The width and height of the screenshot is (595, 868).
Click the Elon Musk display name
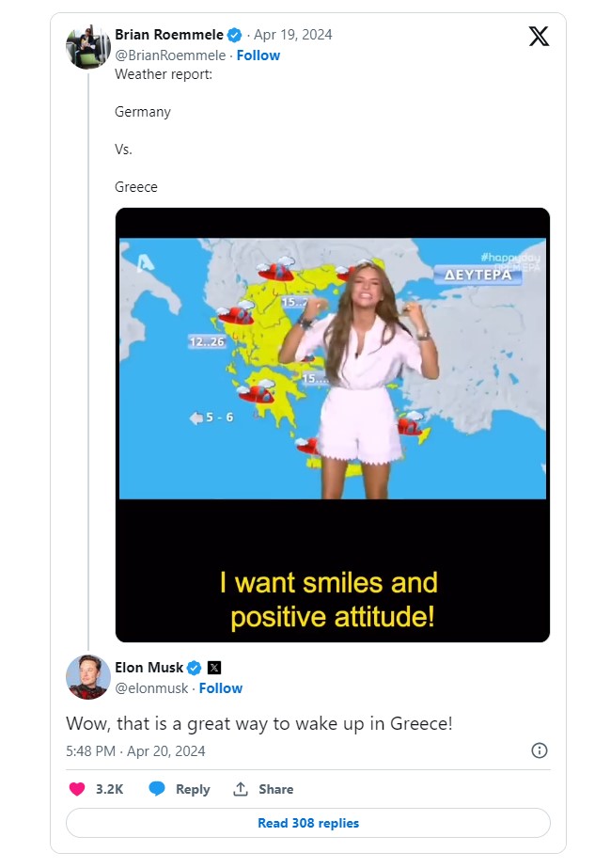(x=149, y=668)
